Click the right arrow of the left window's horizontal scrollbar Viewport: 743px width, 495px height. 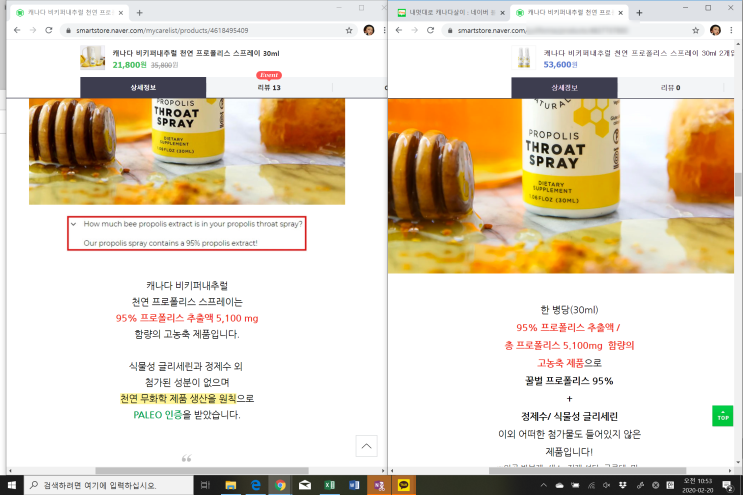(383, 470)
